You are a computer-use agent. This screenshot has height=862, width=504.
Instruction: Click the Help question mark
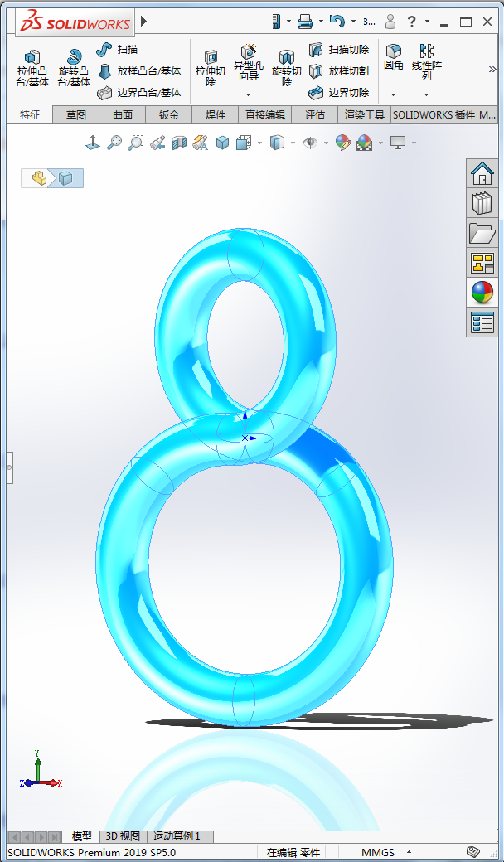(x=412, y=22)
